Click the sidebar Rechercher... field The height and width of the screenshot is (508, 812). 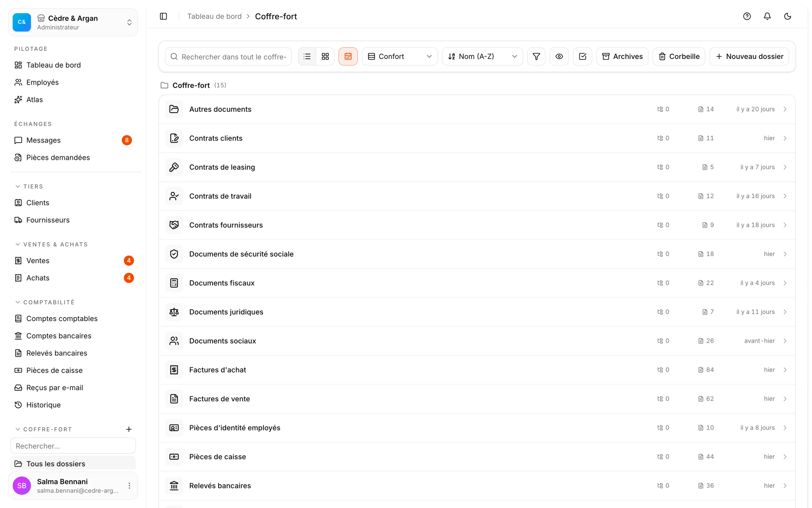(73, 446)
